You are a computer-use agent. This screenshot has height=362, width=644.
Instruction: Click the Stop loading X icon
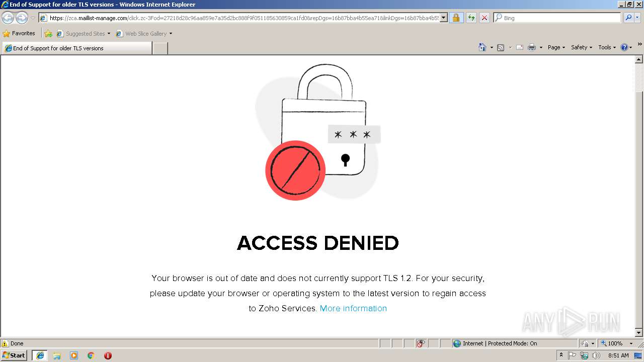point(484,18)
